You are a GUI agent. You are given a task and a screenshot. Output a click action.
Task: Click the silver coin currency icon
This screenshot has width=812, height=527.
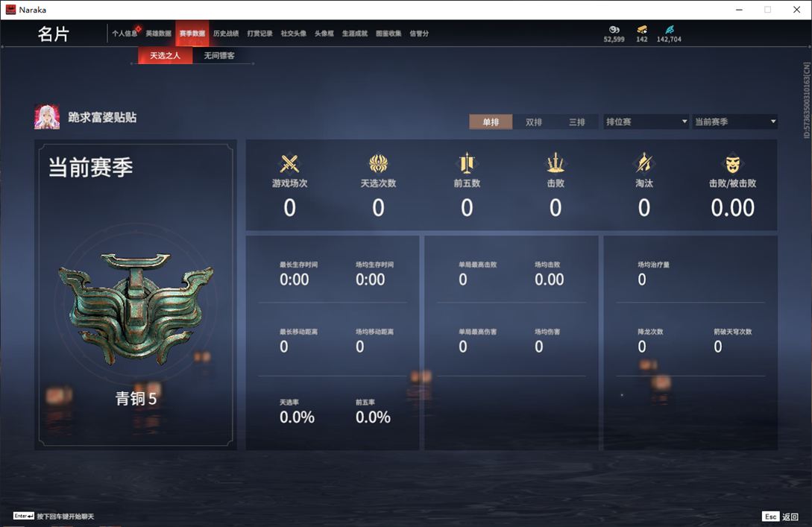614,30
